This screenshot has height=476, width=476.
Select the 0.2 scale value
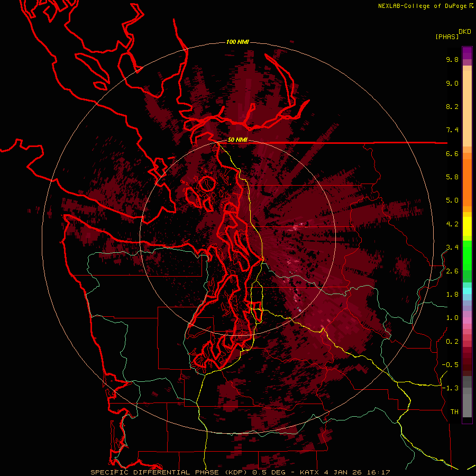click(x=452, y=342)
